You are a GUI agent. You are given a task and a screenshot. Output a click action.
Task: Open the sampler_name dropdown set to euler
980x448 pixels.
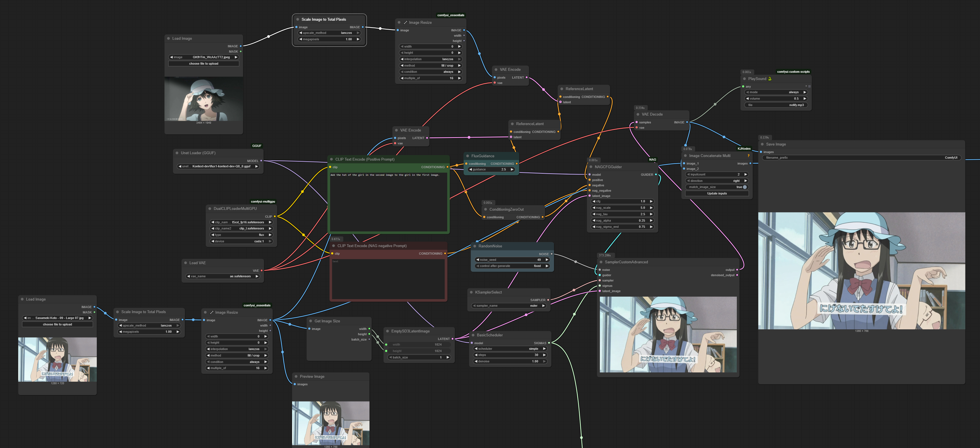click(x=509, y=306)
